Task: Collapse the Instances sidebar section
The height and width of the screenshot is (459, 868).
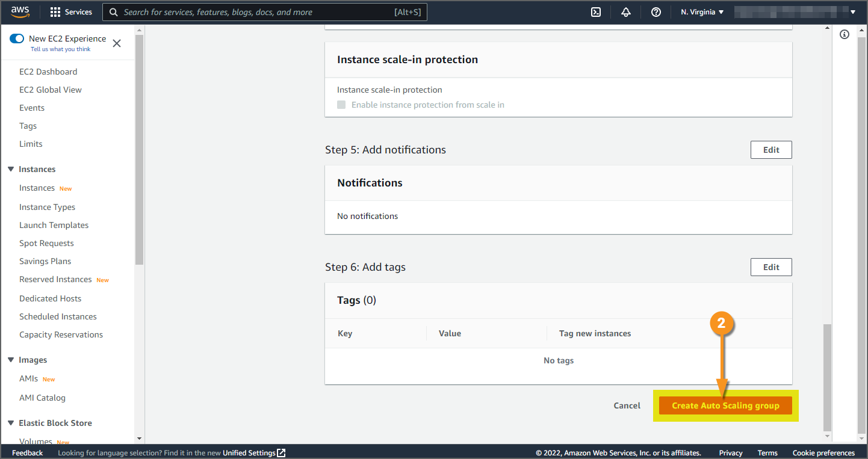Action: (11, 169)
